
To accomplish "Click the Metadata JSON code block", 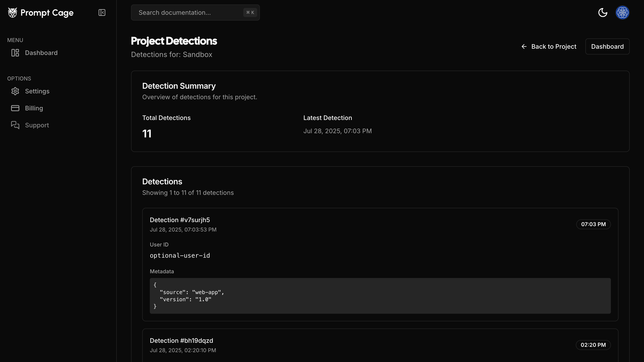I will click(380, 296).
